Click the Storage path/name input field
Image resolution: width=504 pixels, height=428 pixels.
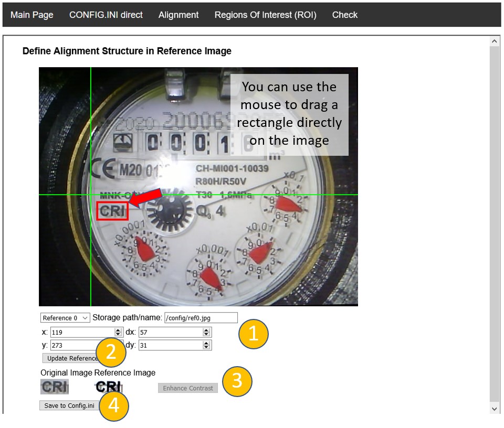click(x=201, y=318)
